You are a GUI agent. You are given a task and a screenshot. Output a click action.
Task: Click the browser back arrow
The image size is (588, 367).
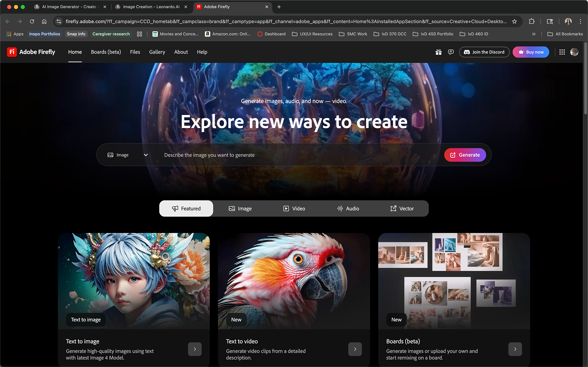pos(8,21)
